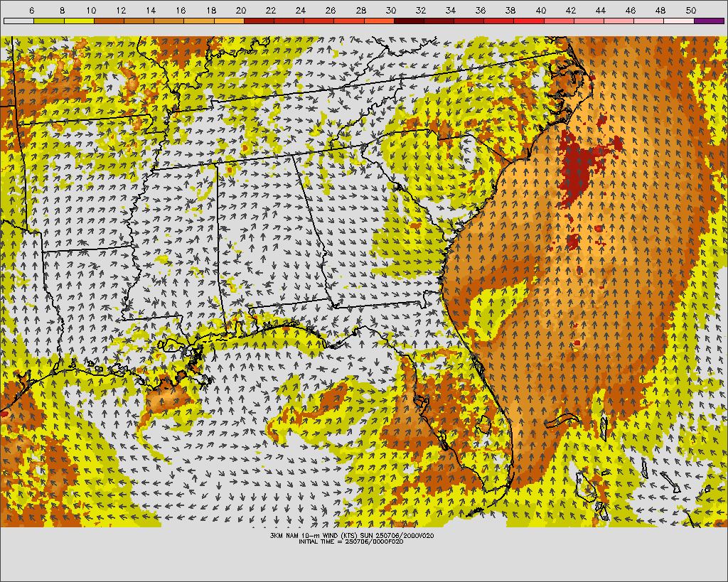Click the scale label "50"
The image size is (728, 582).
tap(691, 10)
